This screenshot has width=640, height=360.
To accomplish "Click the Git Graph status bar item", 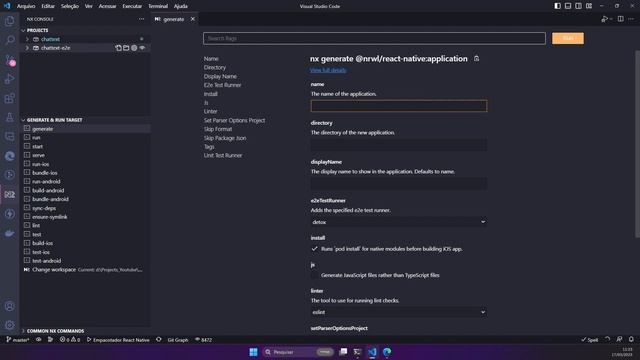I will [178, 340].
